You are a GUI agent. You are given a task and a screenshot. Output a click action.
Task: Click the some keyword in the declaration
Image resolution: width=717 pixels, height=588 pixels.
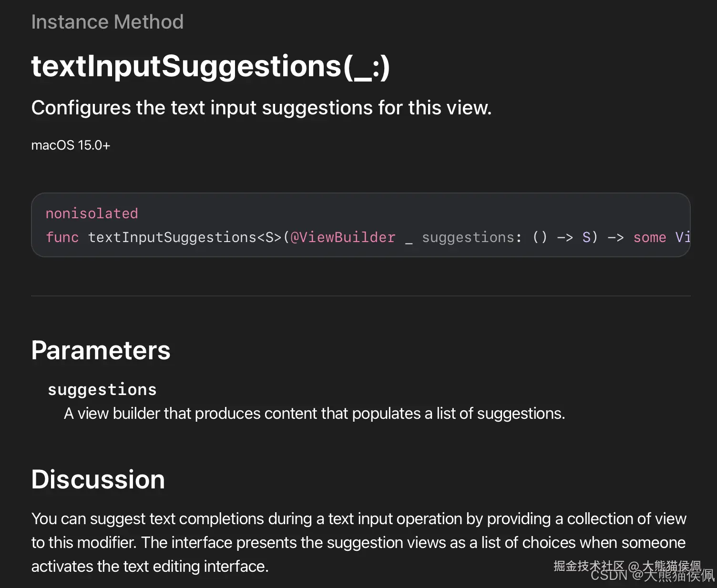(x=649, y=237)
